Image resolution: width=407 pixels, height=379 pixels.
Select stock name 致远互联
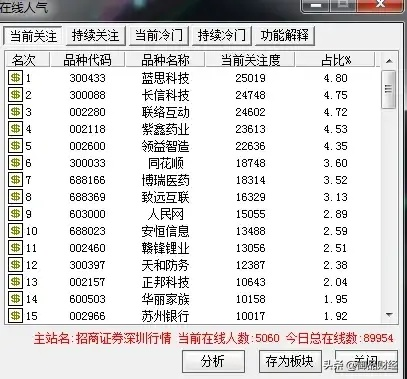tap(165, 197)
